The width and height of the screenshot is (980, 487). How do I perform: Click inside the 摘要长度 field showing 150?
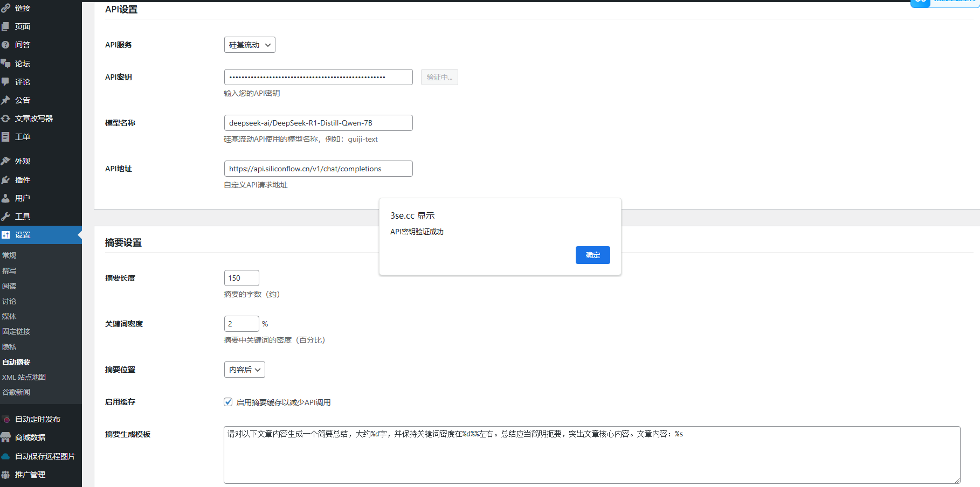coord(241,278)
